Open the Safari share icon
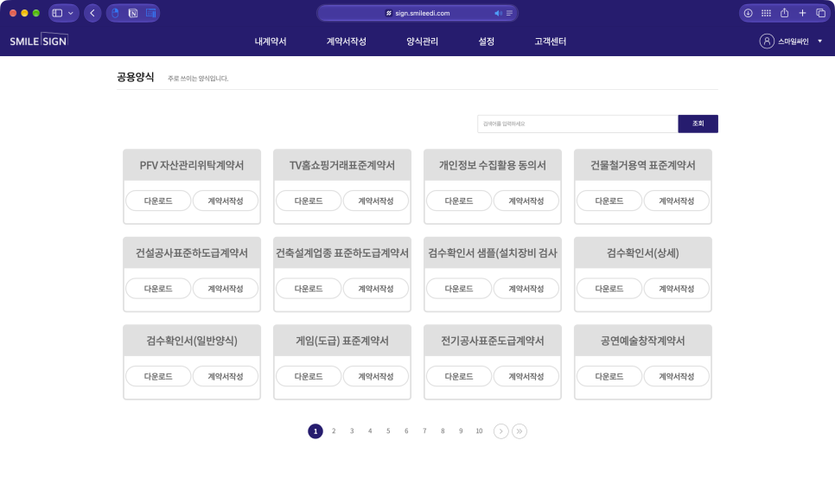The width and height of the screenshot is (835, 504). [784, 13]
